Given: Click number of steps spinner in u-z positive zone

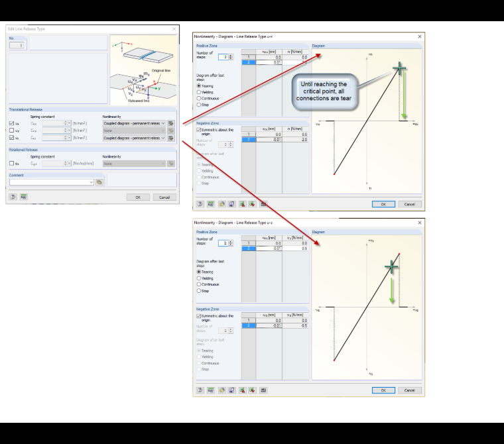Looking at the screenshot, I should point(231,243).
